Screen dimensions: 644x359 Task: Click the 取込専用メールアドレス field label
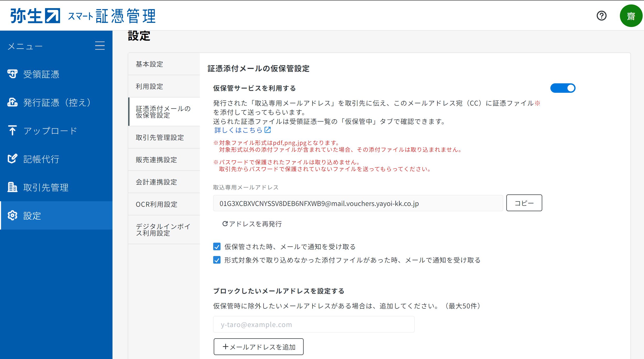coord(246,187)
